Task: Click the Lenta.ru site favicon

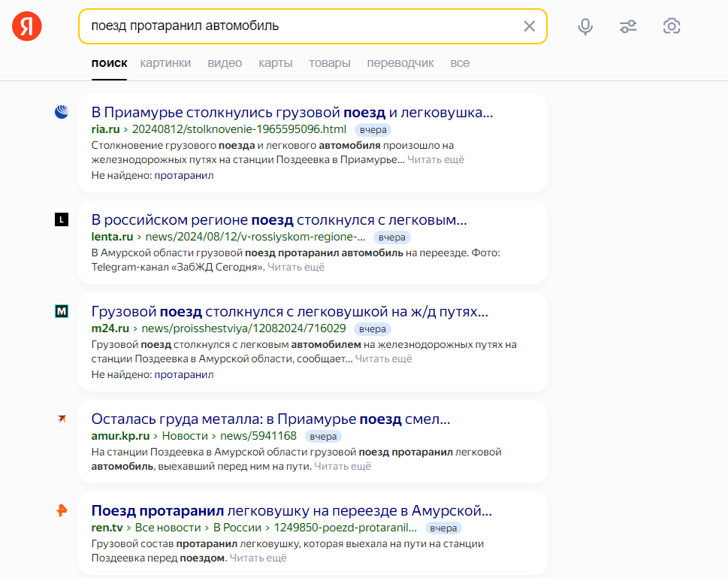Action: click(x=62, y=219)
